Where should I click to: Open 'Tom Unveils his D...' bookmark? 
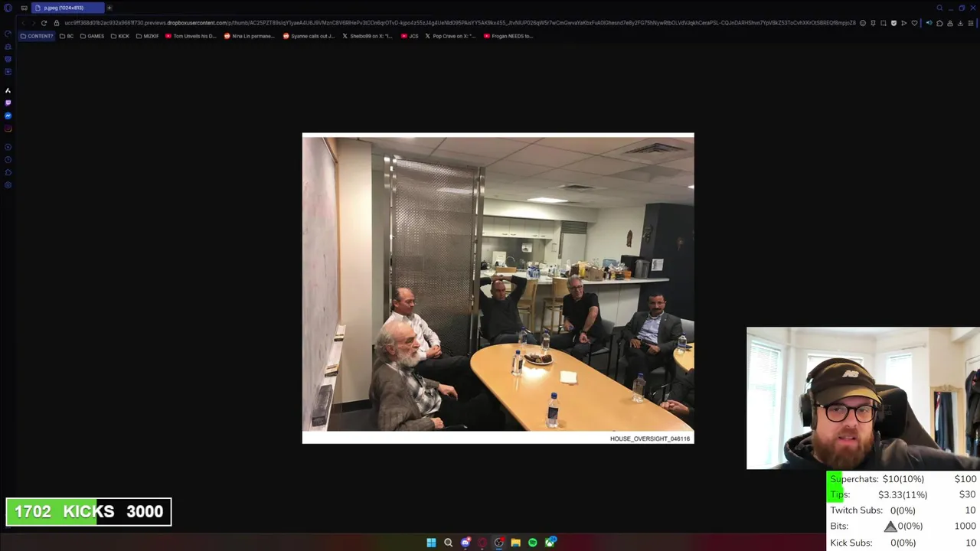(x=191, y=36)
